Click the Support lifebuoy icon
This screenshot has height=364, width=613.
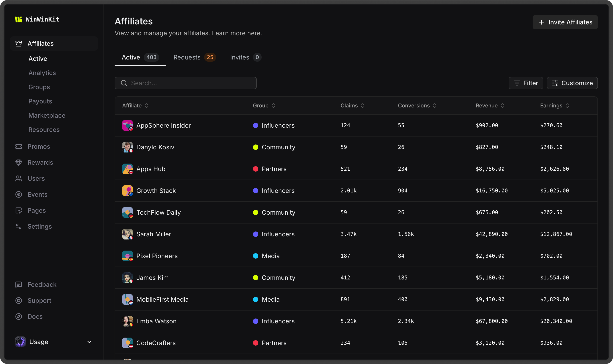pos(19,301)
